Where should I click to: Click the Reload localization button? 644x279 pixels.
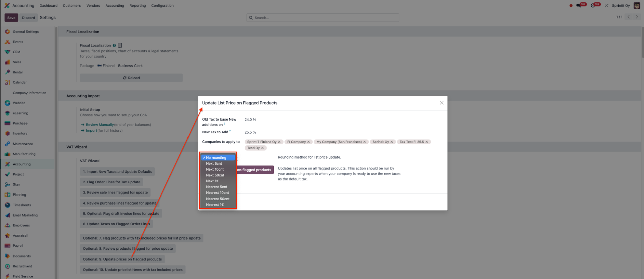point(131,78)
